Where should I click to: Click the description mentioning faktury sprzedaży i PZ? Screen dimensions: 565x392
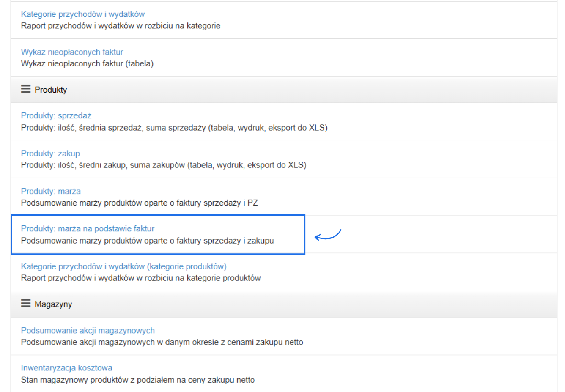[140, 203]
